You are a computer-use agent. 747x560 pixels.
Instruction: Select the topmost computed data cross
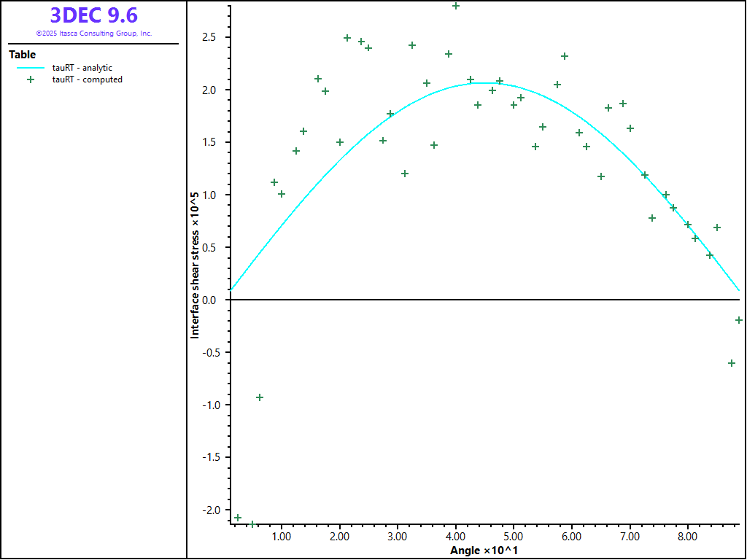(456, 6)
